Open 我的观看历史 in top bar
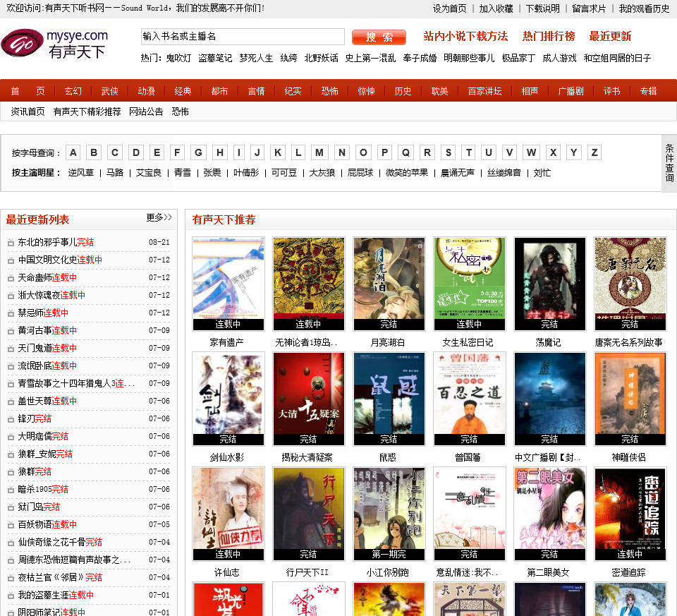This screenshot has height=616, width=677. (644, 8)
